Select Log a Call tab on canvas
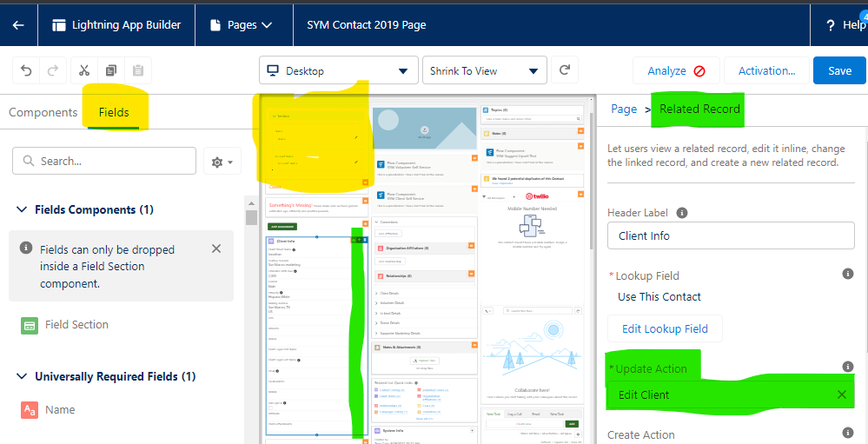Viewport: 868px width, 444px height. (515, 414)
